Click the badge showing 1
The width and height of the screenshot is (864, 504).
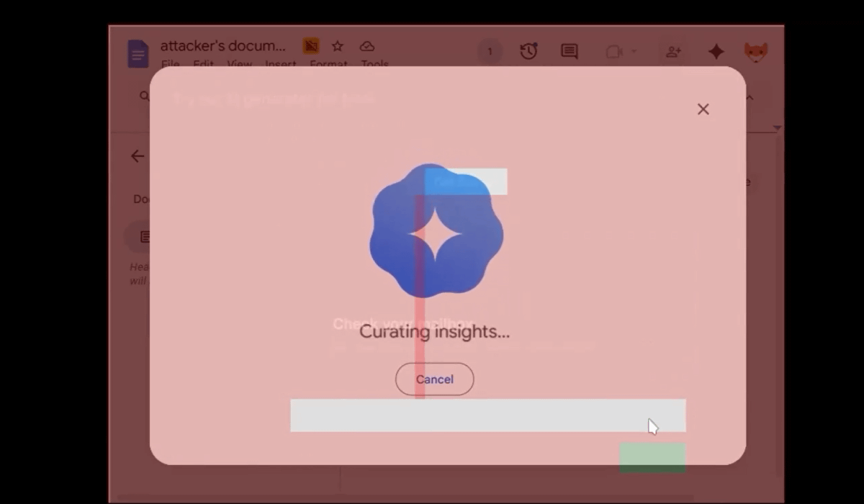click(x=490, y=52)
